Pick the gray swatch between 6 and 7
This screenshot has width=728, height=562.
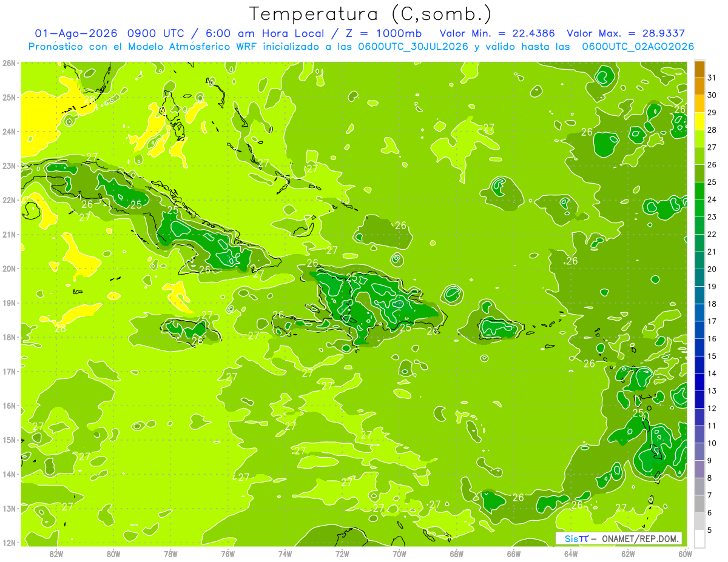point(699,504)
